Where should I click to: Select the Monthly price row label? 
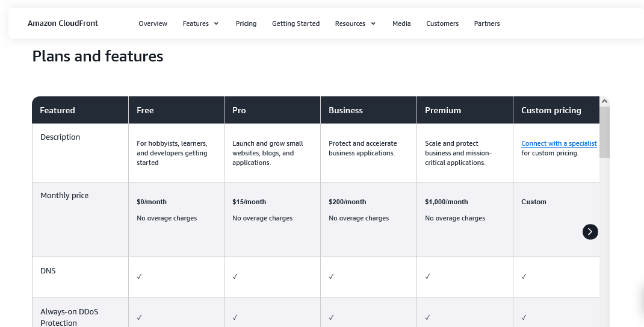(x=64, y=195)
